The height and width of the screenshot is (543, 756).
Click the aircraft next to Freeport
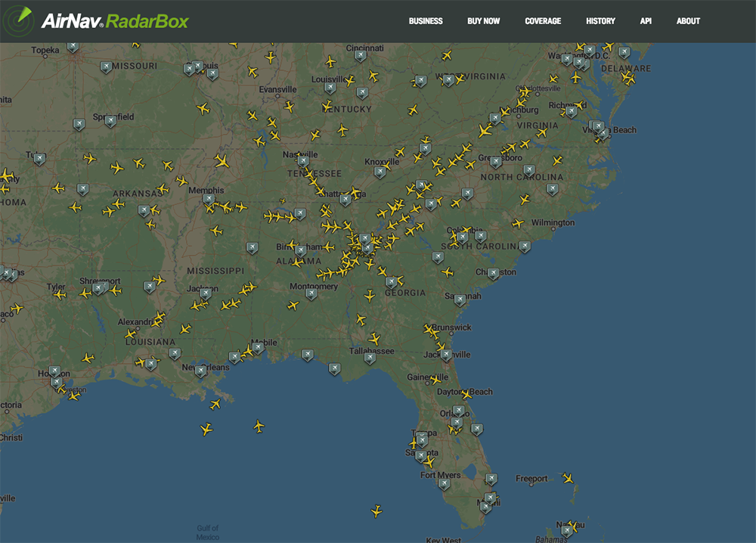pos(568,478)
